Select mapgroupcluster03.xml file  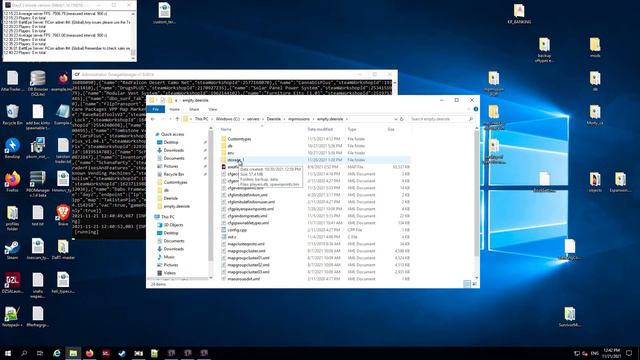coord(249,271)
